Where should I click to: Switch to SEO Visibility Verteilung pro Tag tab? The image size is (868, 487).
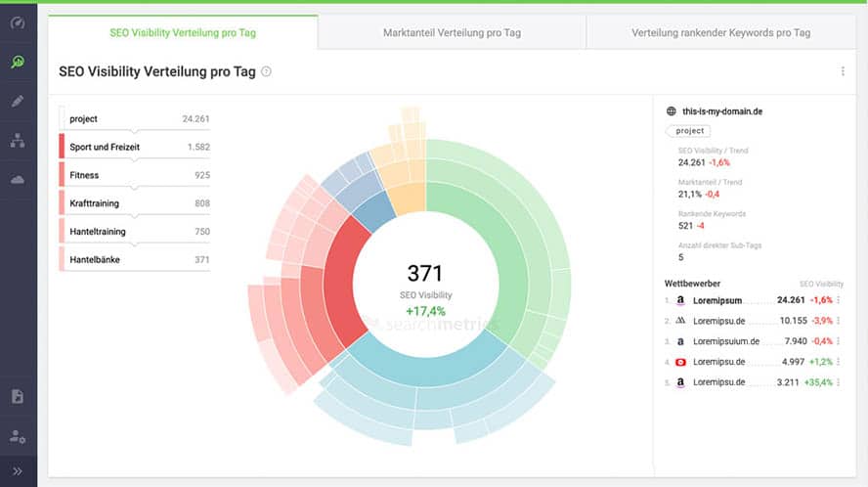(x=183, y=32)
